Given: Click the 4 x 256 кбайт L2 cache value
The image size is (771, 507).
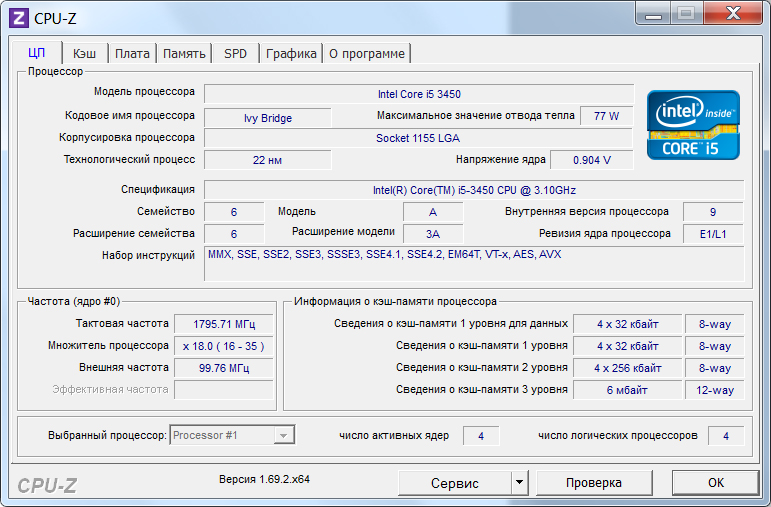Looking at the screenshot, I should [x=627, y=368].
